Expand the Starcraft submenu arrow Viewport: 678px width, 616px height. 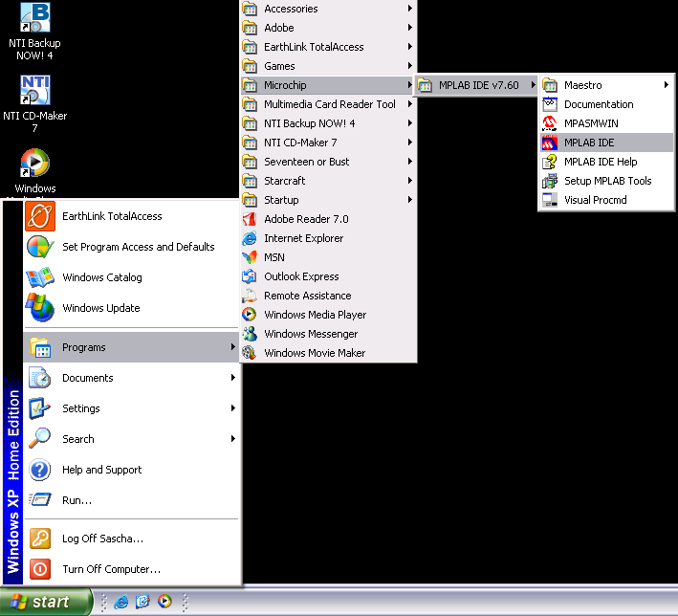coord(410,181)
